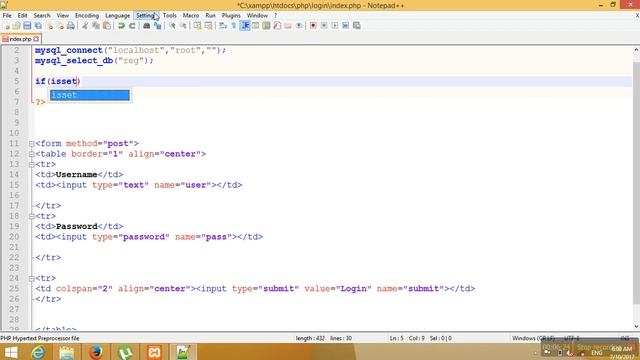The width and height of the screenshot is (640, 360).
Task: Toggle synchronize vertical scrolling
Action: point(198,26)
